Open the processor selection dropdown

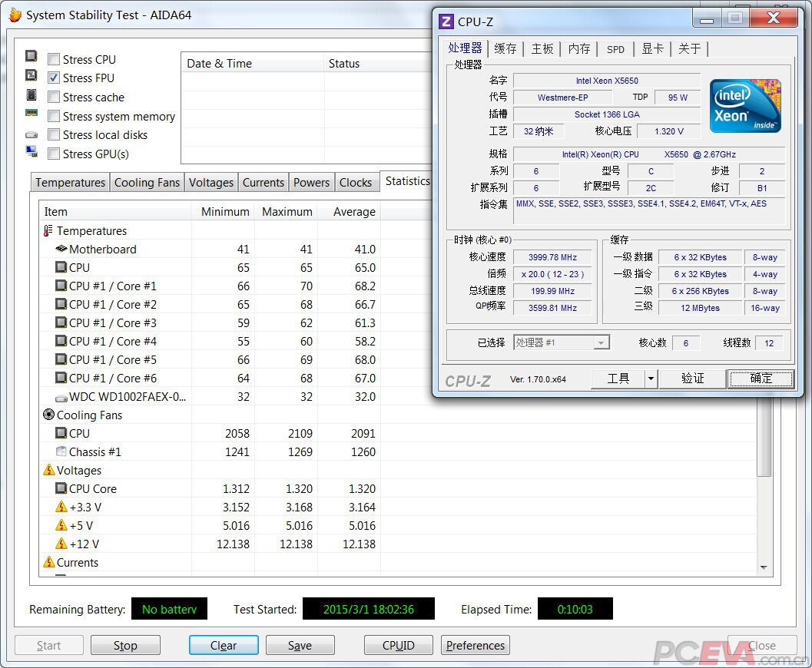point(602,343)
